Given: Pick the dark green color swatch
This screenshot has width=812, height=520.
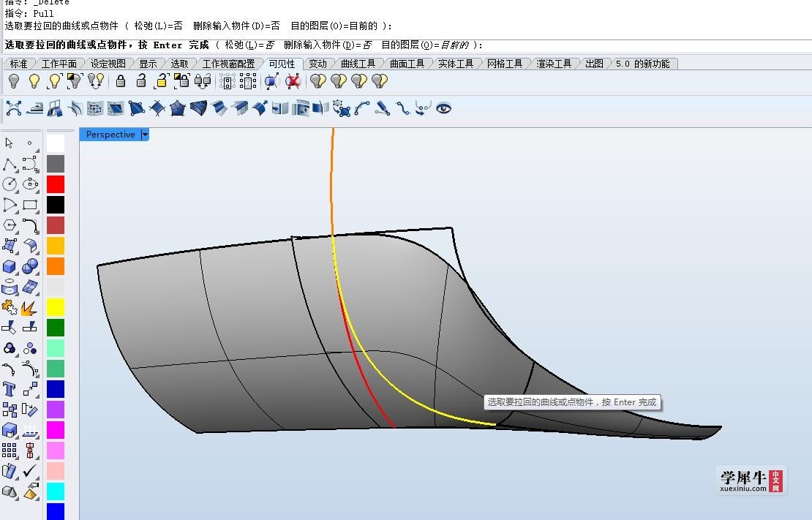Looking at the screenshot, I should [56, 328].
